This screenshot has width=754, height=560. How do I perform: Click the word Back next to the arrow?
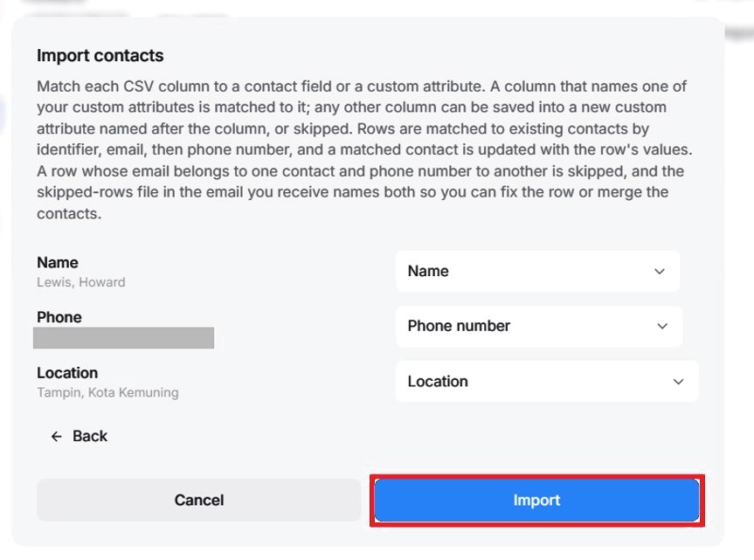coord(90,436)
